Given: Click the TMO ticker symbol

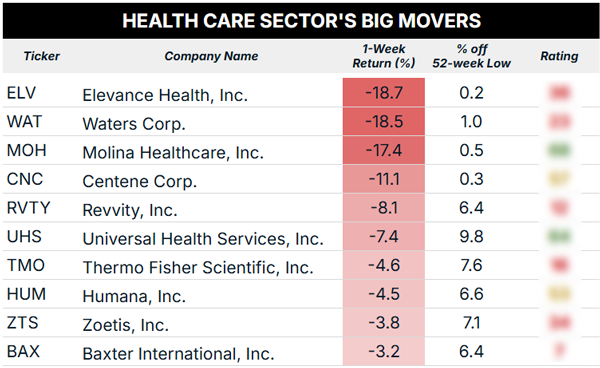Looking at the screenshot, I should 26,265.
